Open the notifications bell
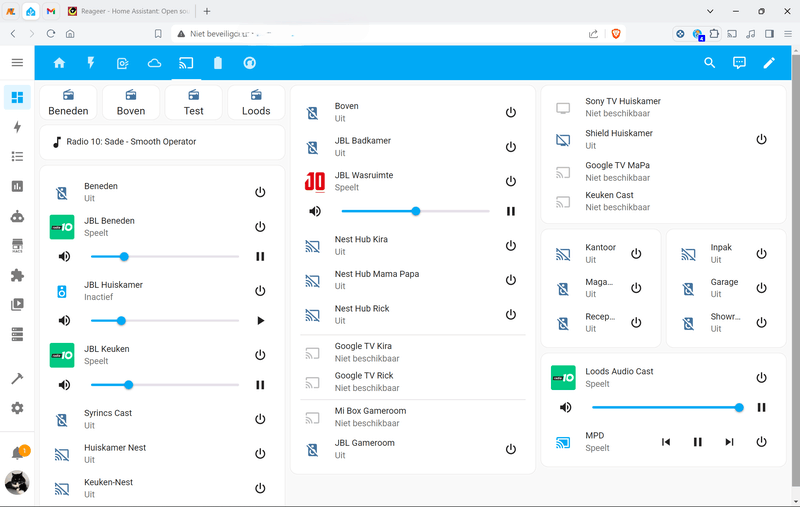This screenshot has height=507, width=800. pos(17,452)
